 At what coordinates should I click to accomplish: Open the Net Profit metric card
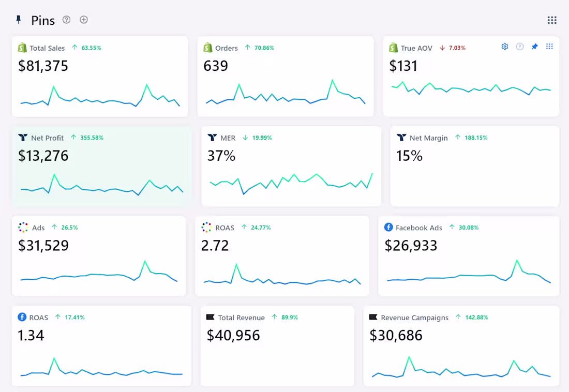point(101,165)
